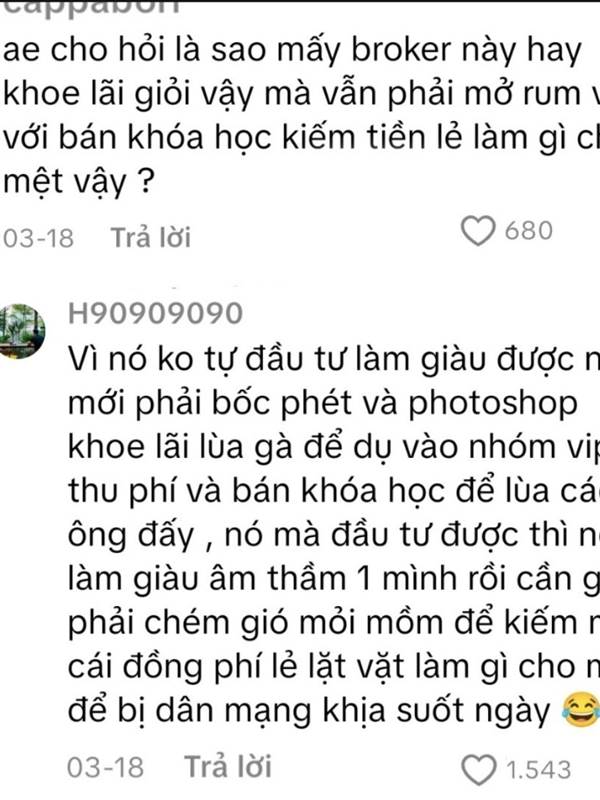Like the broker question comment with 680 likes
Viewport: 600px width, 800px height.
point(478,231)
